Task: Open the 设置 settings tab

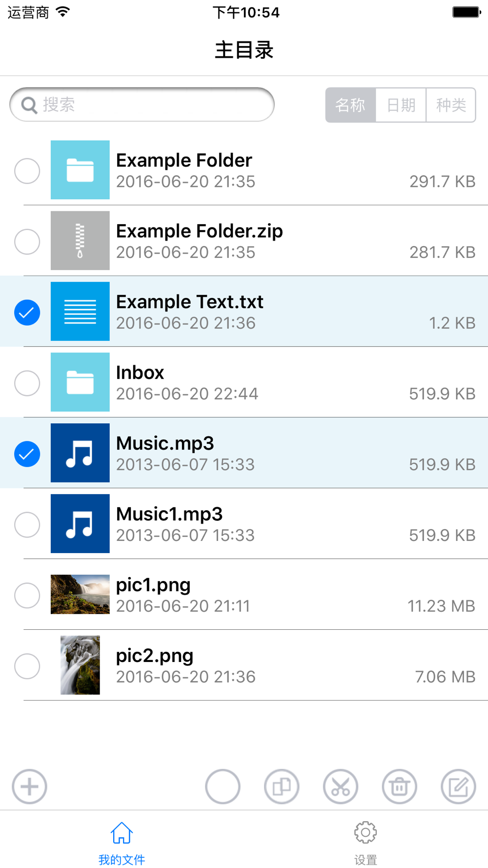Action: click(x=366, y=843)
